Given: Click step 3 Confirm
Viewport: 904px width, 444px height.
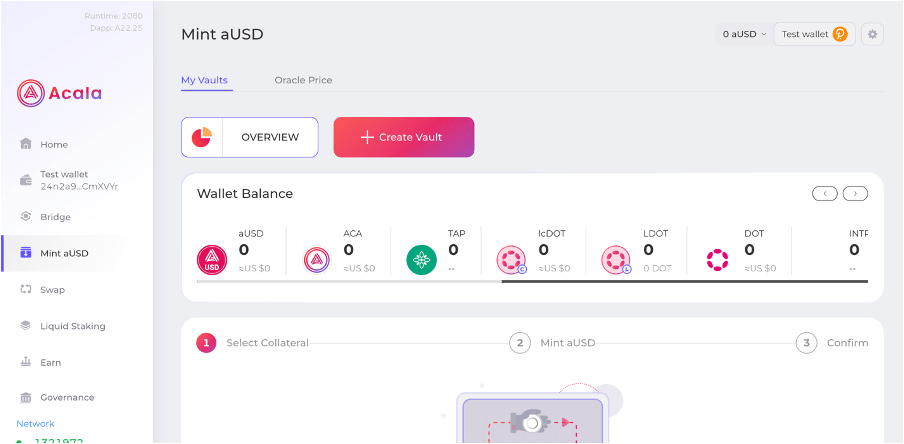Looking at the screenshot, I should (x=832, y=343).
